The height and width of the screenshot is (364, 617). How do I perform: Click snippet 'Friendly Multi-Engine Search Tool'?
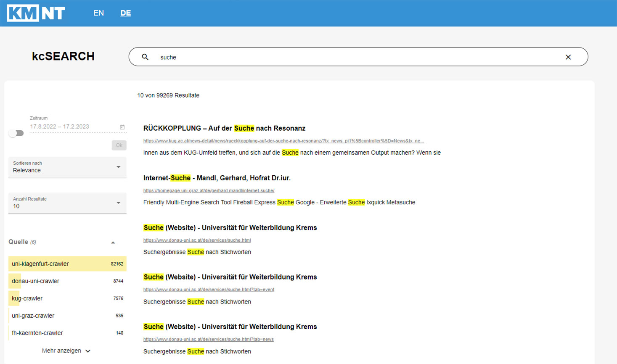coord(279,202)
